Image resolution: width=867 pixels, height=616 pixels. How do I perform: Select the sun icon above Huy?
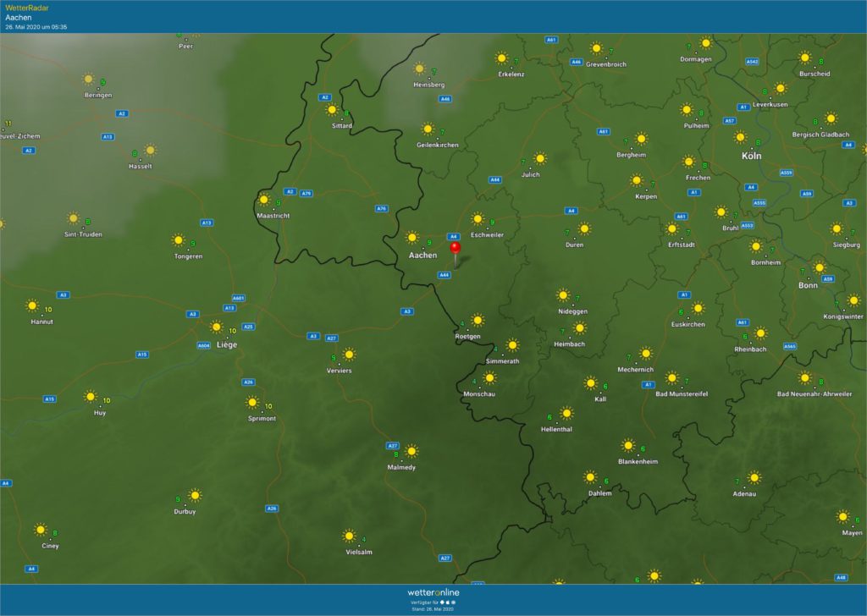point(90,396)
